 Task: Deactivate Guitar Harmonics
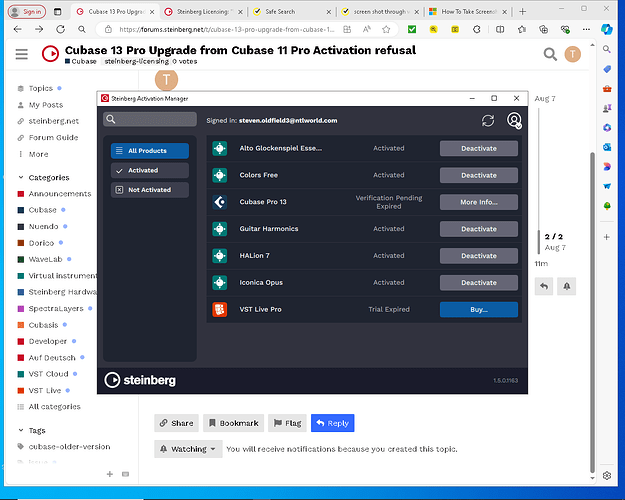click(x=479, y=229)
